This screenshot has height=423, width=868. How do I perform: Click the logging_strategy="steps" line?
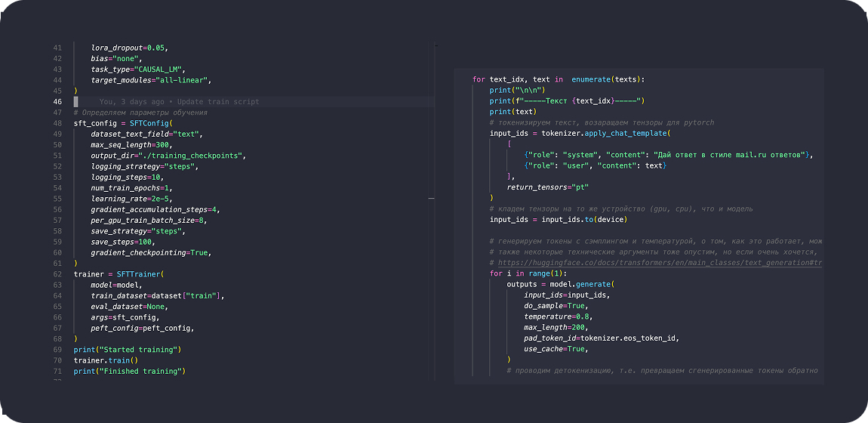[144, 166]
